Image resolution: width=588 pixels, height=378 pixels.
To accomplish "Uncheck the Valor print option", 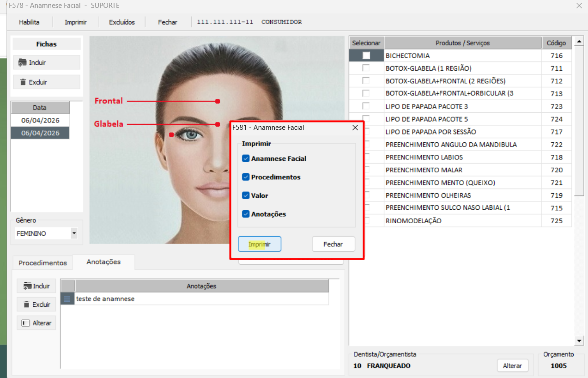I will [246, 195].
